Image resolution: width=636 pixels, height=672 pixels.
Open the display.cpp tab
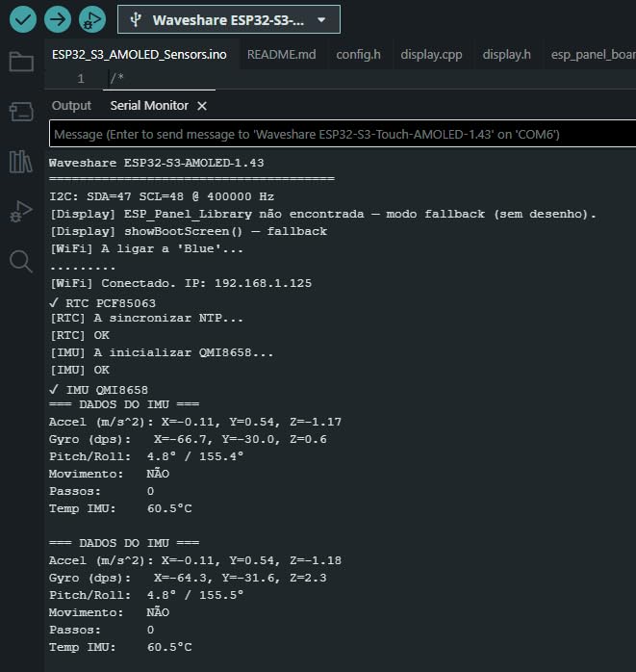431,55
